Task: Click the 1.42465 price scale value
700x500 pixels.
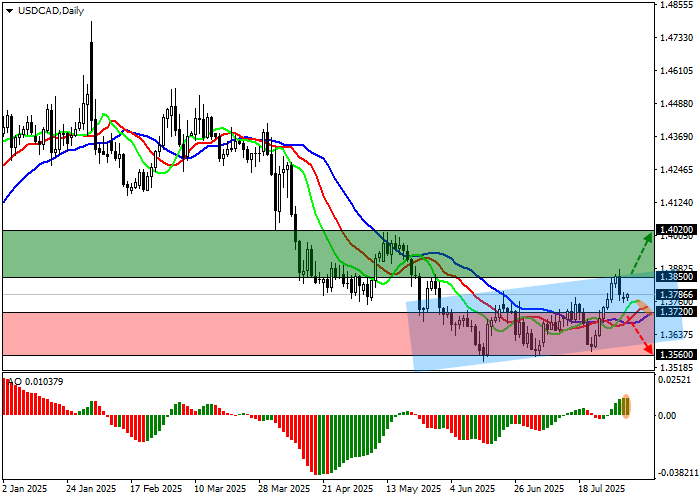Action: (x=677, y=170)
